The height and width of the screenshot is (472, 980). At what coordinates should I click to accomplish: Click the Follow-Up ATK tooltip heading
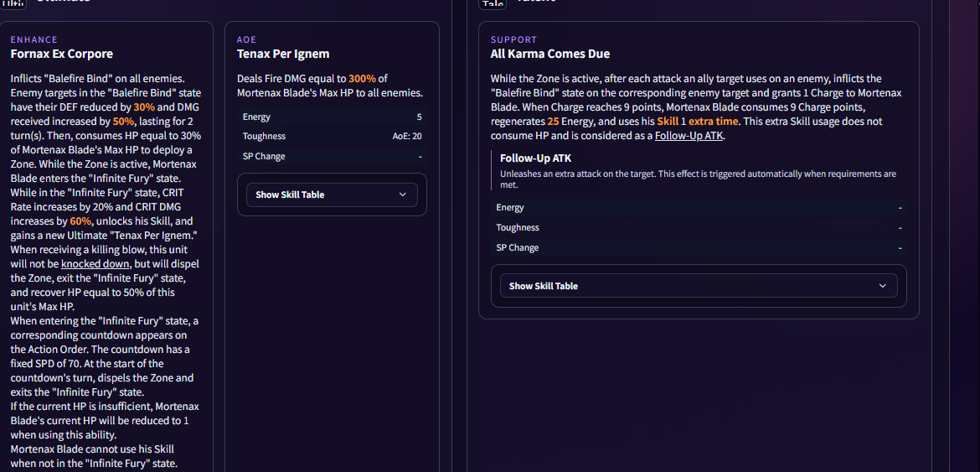[535, 158]
